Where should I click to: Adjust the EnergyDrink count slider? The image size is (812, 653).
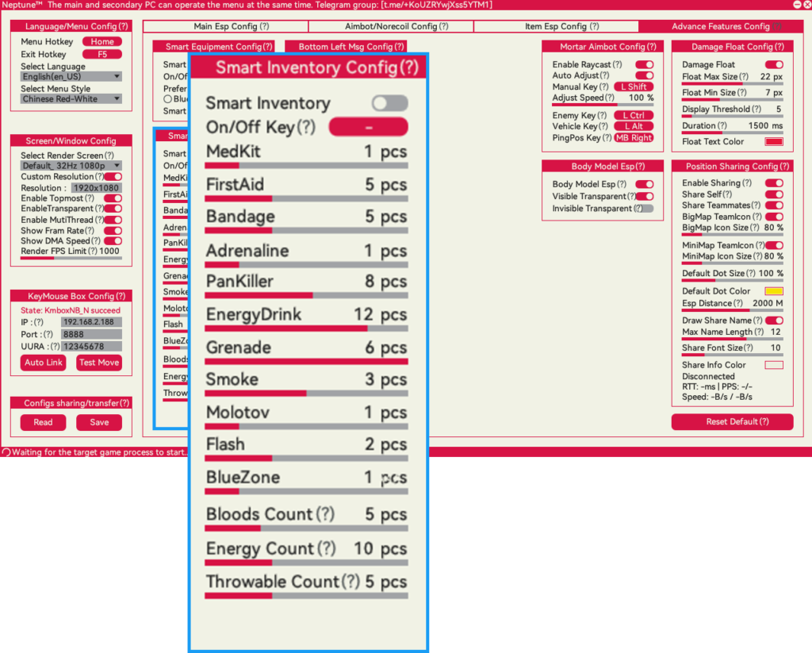(306, 328)
